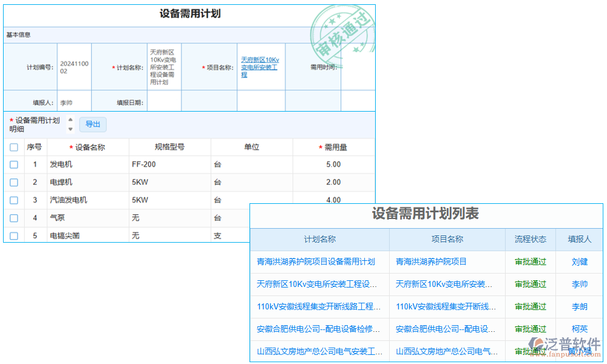The height and width of the screenshot is (364, 607).
Task: Click the 导出 export button
Action: pyautogui.click(x=93, y=124)
